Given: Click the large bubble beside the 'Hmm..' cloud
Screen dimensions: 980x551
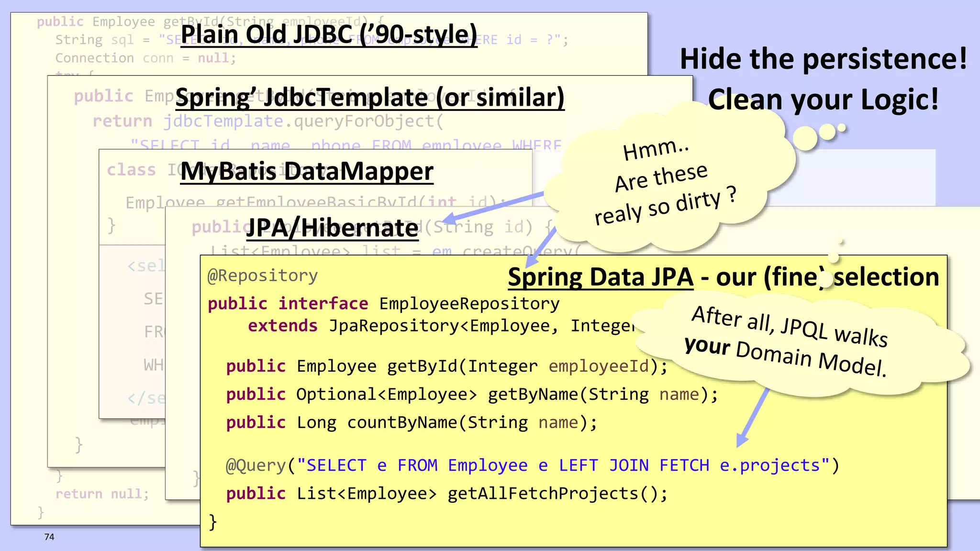Looking at the screenshot, I should pyautogui.click(x=805, y=138).
